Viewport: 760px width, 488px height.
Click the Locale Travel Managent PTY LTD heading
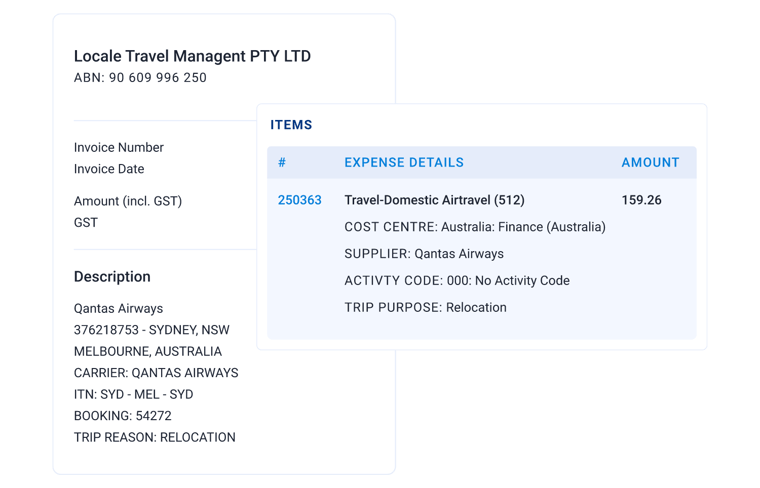[192, 56]
